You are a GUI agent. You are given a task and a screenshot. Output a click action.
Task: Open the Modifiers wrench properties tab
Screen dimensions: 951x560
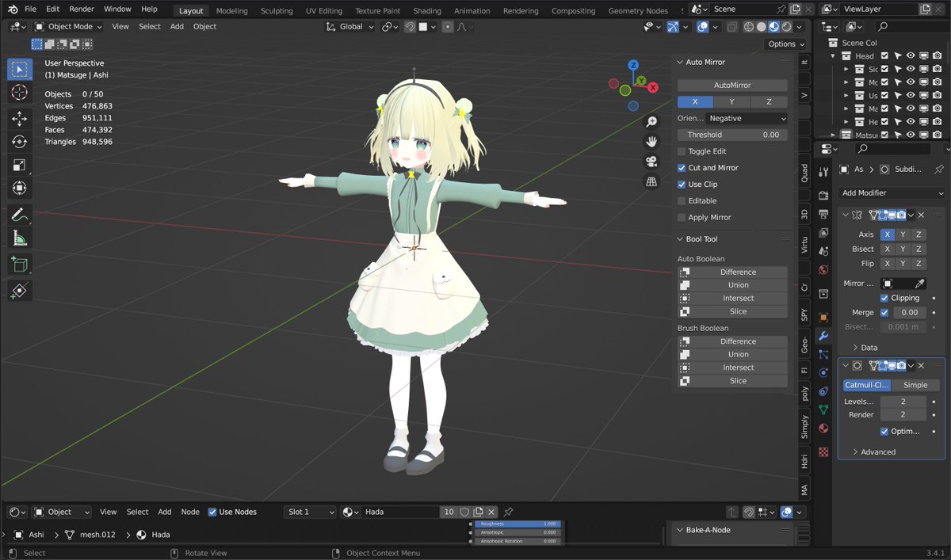(x=823, y=336)
